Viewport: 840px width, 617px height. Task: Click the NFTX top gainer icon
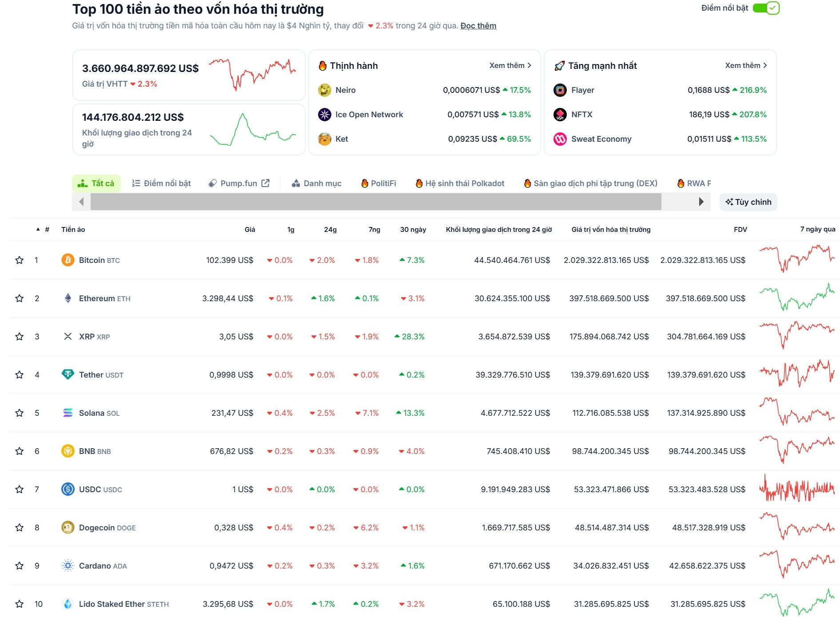coord(560,115)
